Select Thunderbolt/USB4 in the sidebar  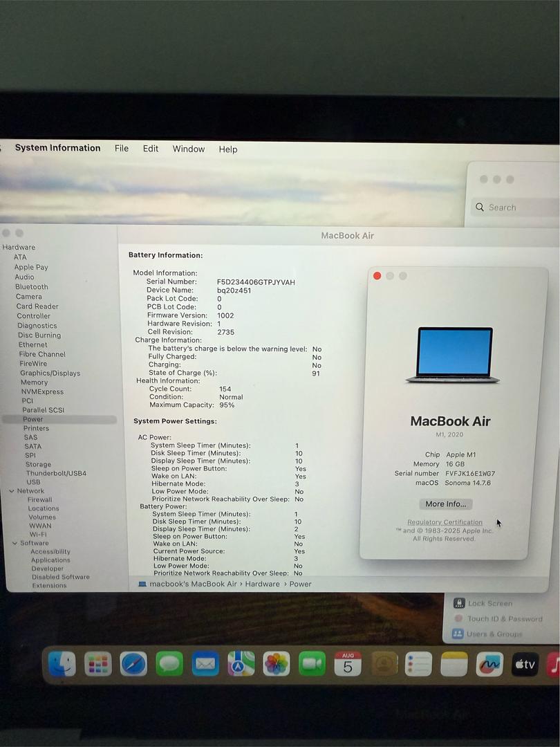(56, 474)
